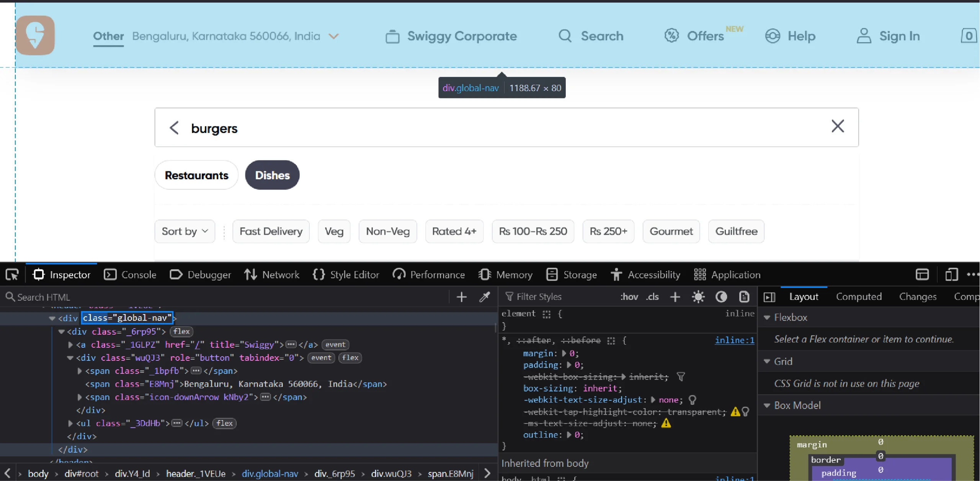Click the eyedropper color picker icon
Screen dimensions: 980x481
[485, 297]
